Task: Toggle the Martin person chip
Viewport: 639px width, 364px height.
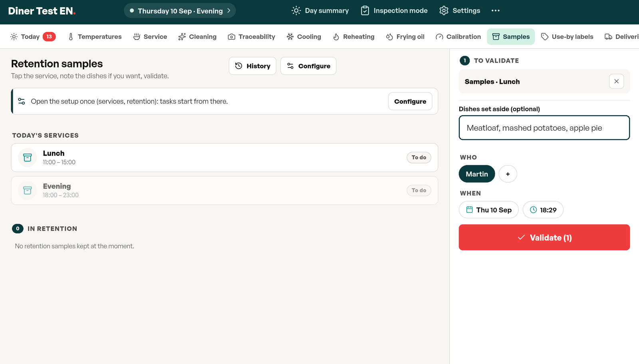Action: 477,174
